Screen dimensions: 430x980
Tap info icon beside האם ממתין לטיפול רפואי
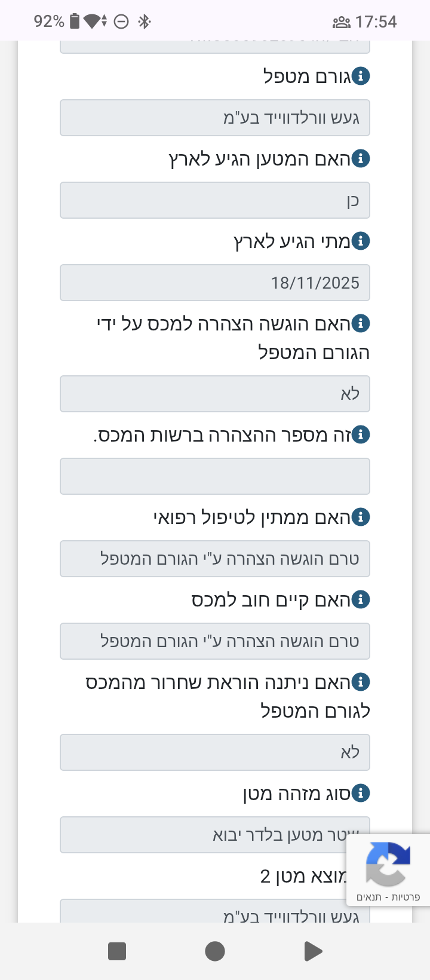pyautogui.click(x=361, y=517)
